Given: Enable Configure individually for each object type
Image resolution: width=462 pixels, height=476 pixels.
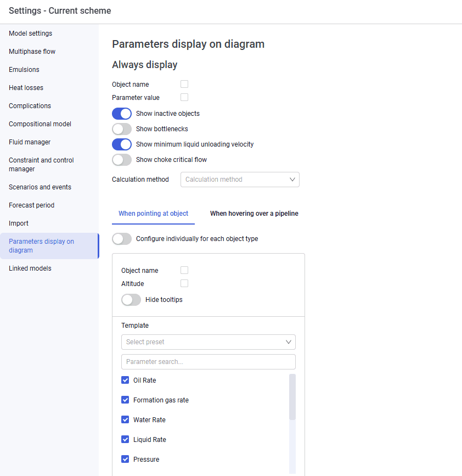Looking at the screenshot, I should tap(122, 239).
